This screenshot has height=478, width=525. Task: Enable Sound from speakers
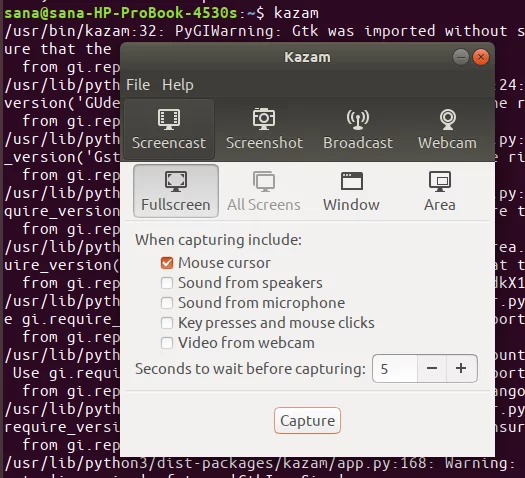pyautogui.click(x=167, y=283)
